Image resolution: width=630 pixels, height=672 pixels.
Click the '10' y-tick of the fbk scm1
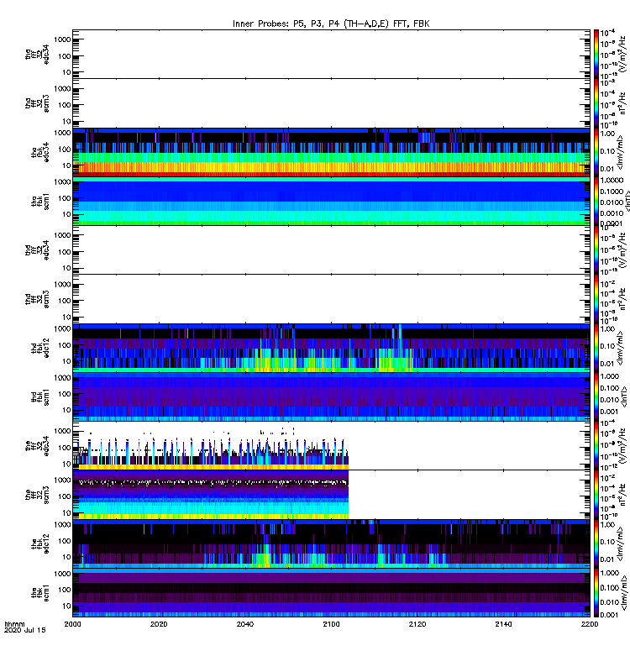coord(66,606)
